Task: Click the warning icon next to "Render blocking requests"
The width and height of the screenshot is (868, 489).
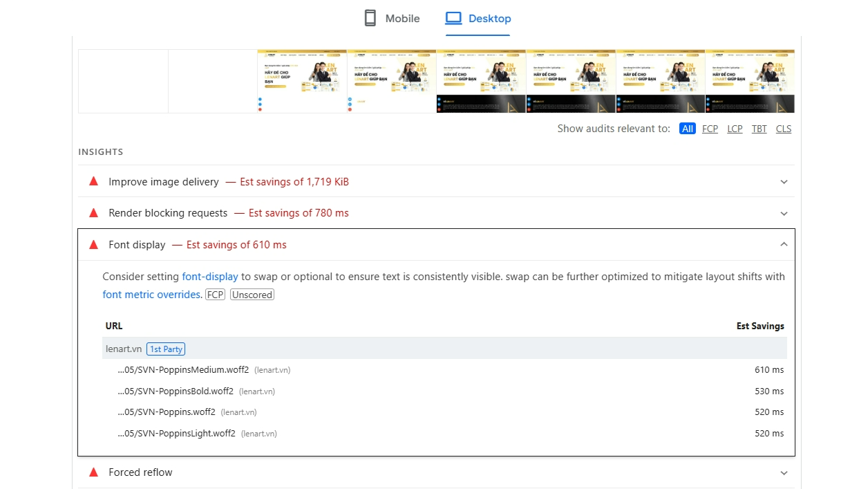Action: coord(93,213)
